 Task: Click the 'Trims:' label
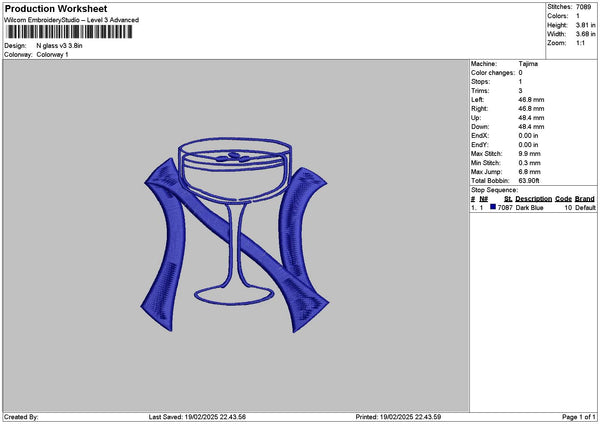click(480, 91)
